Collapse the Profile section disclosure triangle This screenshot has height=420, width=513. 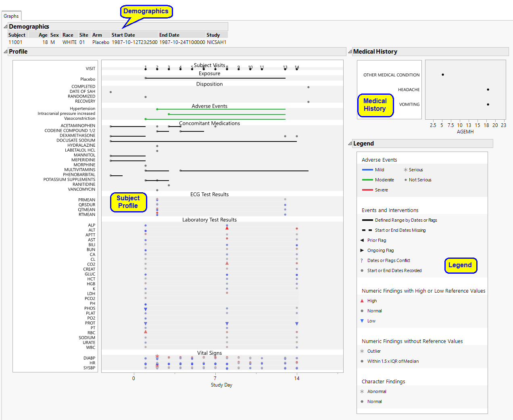6,52
